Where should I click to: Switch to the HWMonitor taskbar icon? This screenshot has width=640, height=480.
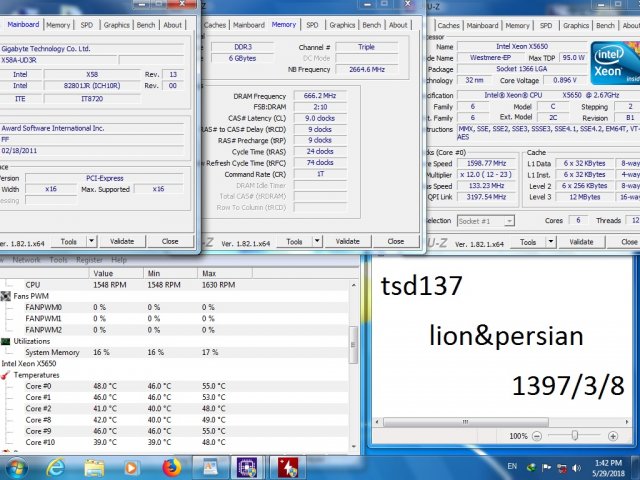tap(288, 468)
